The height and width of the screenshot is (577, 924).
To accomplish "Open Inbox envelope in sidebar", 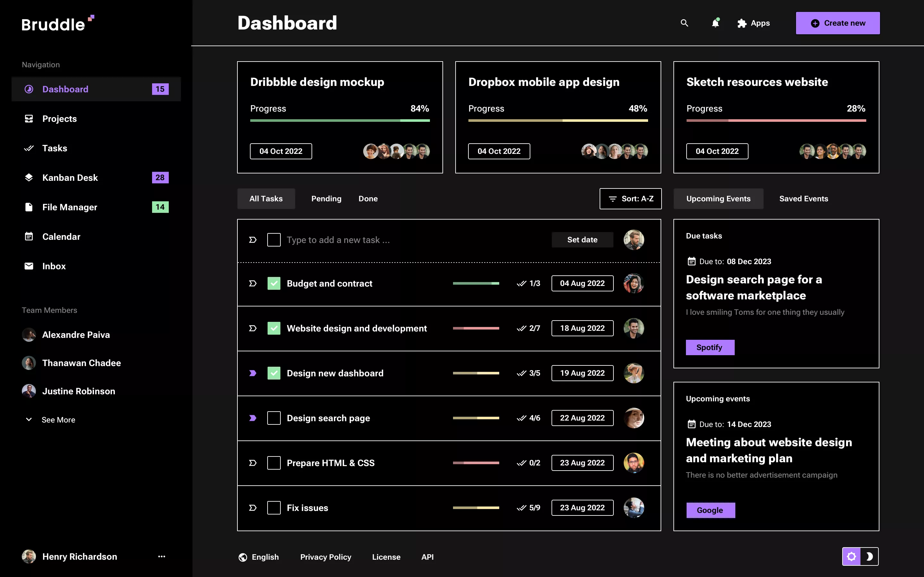I will pyautogui.click(x=29, y=266).
